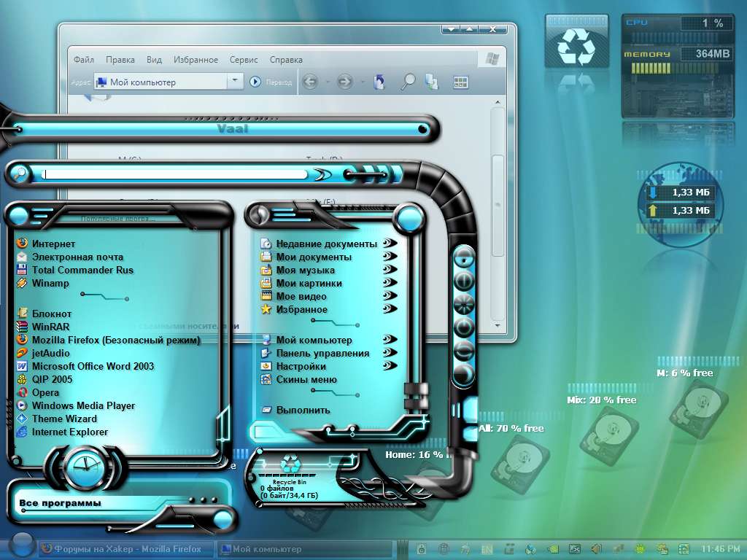Click the All: 70 % free drive icon

pos(521,465)
